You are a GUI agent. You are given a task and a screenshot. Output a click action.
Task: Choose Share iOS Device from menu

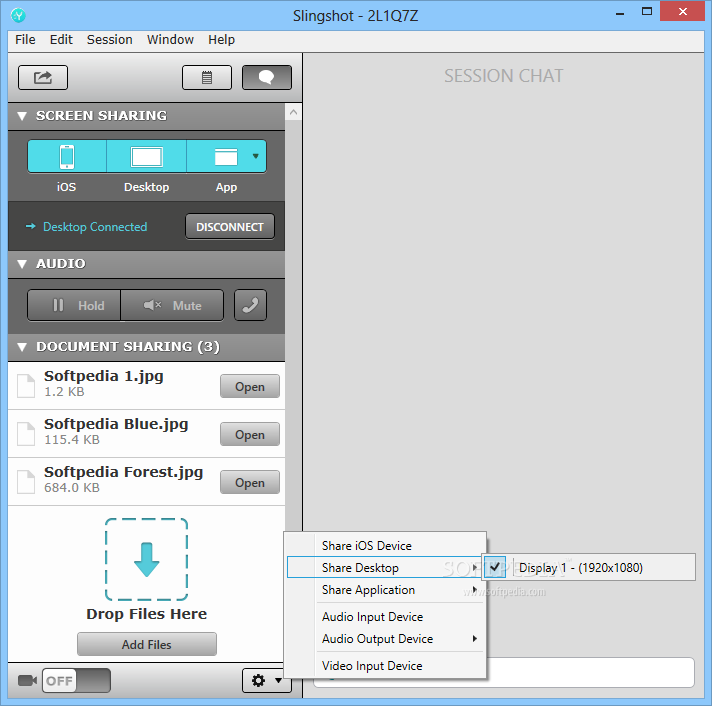[x=386, y=546]
